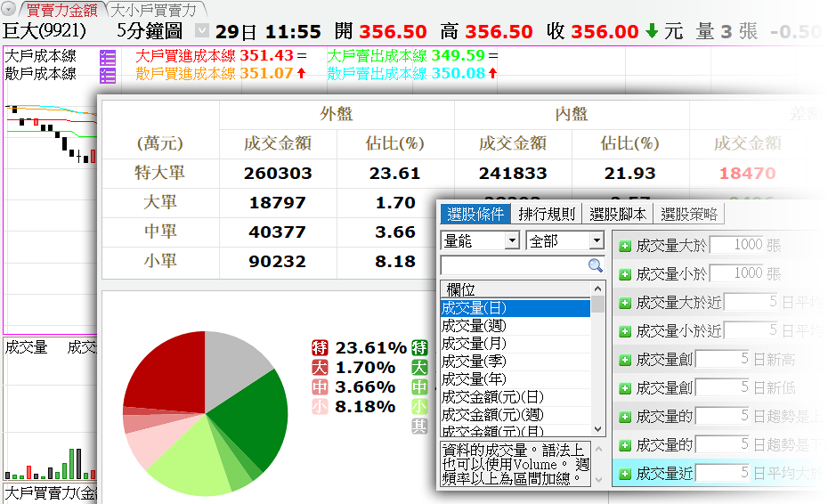Add the 成交量創 日新低 condition
This screenshot has width=828, height=504.
point(625,389)
